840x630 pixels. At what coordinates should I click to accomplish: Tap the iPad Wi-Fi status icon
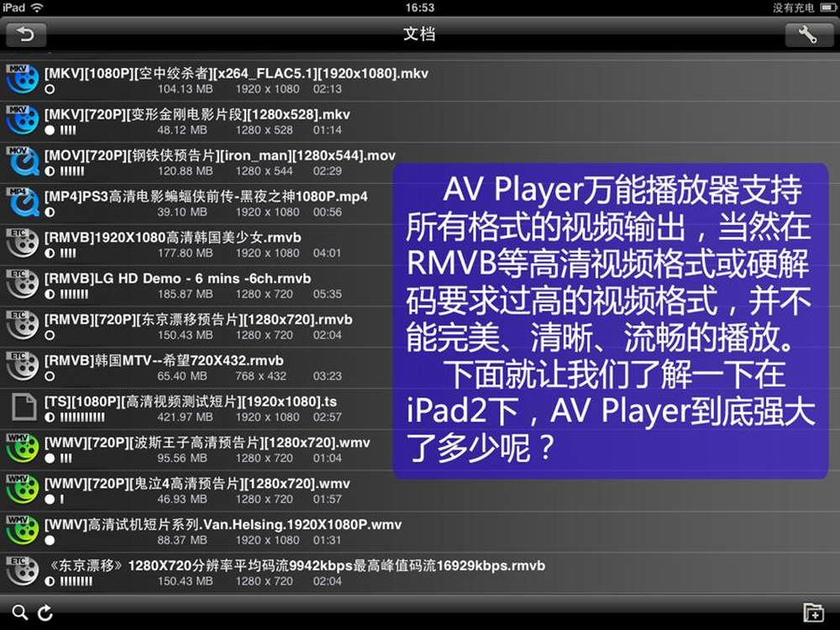coord(36,8)
